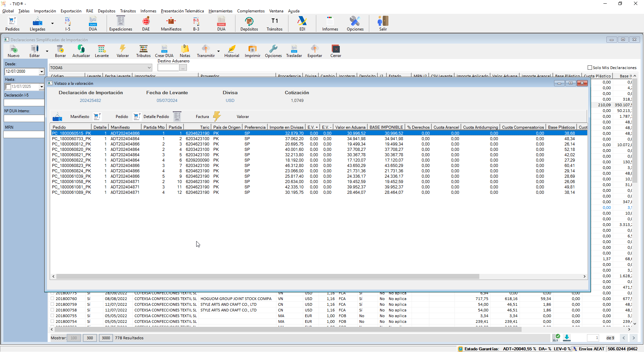Viewport: 644px width, 352px height.
Task: Expand the TODAS filter dropdown
Action: coord(149,68)
